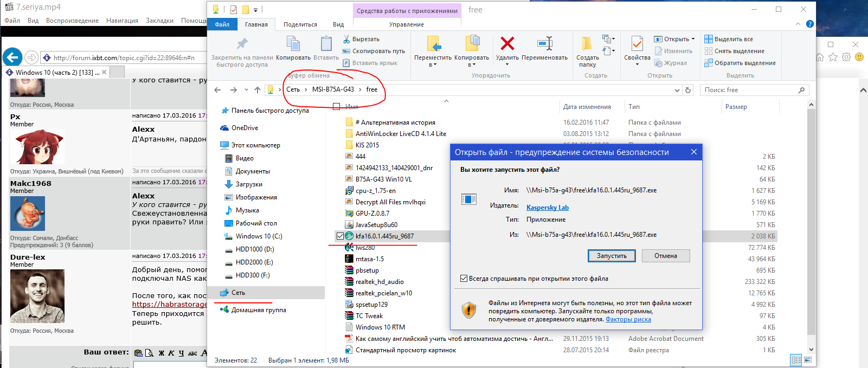Image resolution: width=868 pixels, height=368 pixels.
Task: Open OneDrive in navigation pane
Action: (245, 128)
